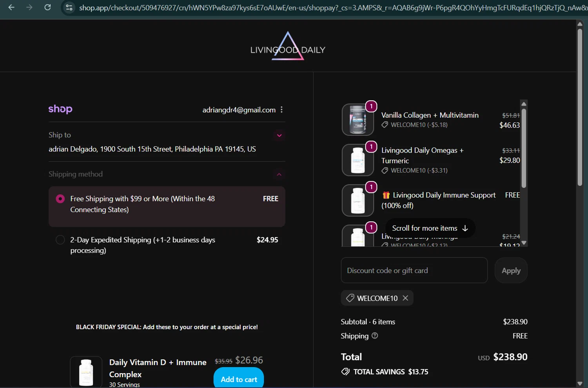The height and width of the screenshot is (388, 588).
Task: Reload the checkout page
Action: pos(47,7)
